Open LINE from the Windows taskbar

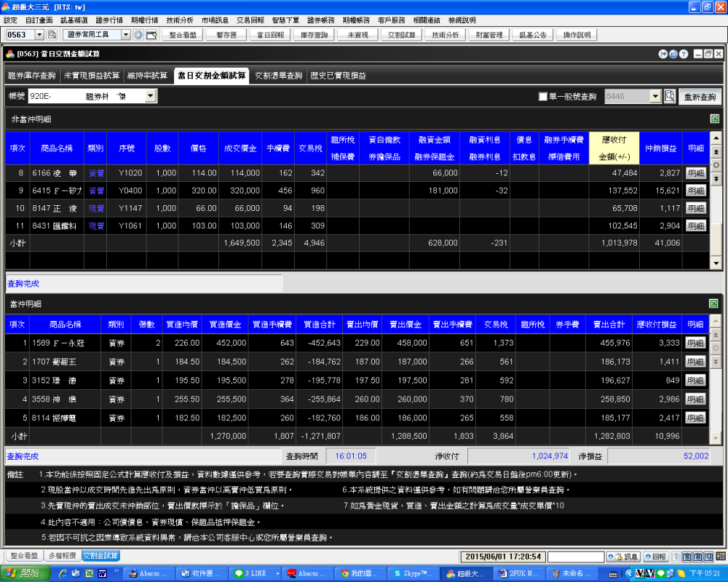click(254, 573)
